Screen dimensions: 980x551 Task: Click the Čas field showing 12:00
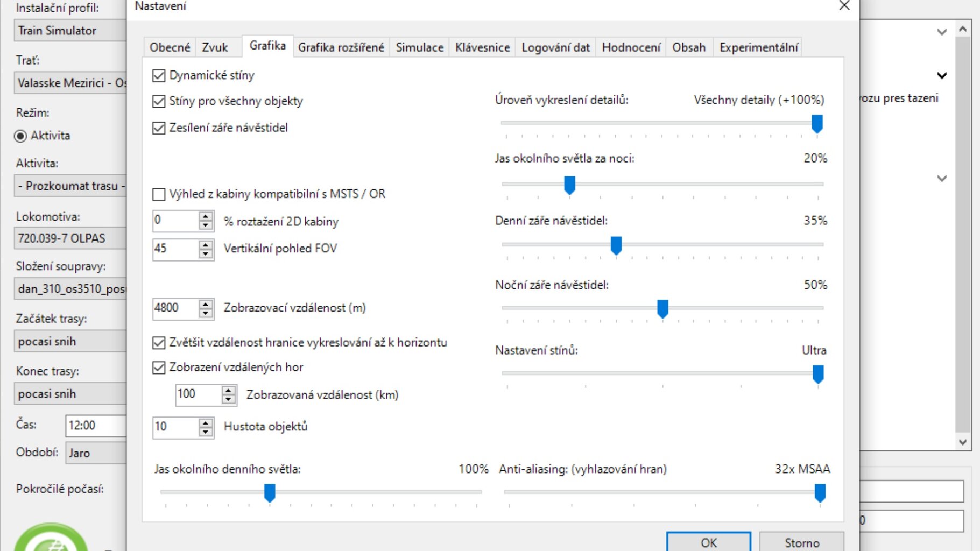click(x=96, y=426)
